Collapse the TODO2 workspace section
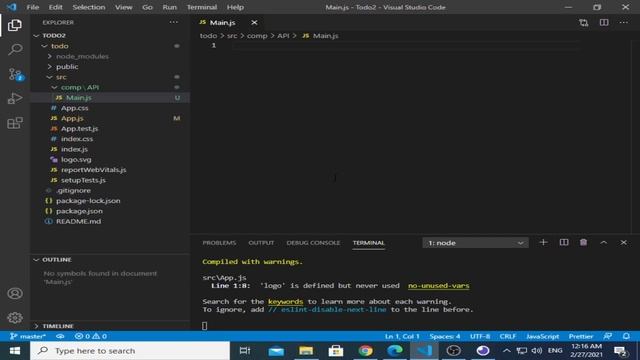This screenshot has width=640, height=360. 53,36
